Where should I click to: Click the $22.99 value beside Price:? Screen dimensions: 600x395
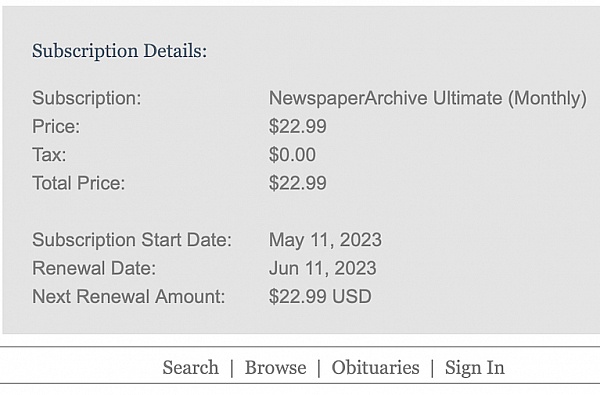click(x=298, y=126)
